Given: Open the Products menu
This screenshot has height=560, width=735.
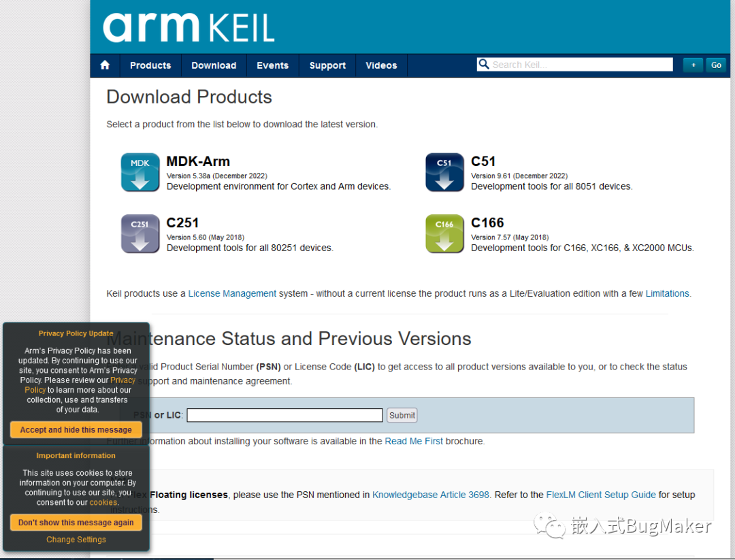Looking at the screenshot, I should point(150,65).
